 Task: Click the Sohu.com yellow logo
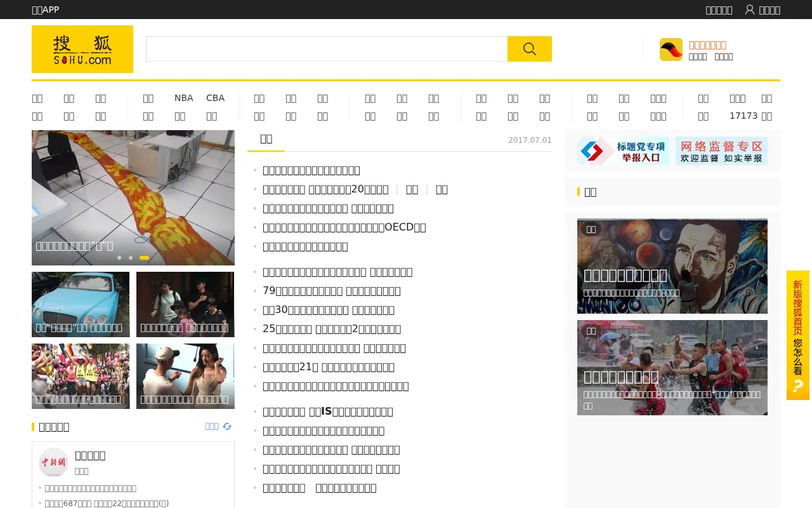coord(82,49)
